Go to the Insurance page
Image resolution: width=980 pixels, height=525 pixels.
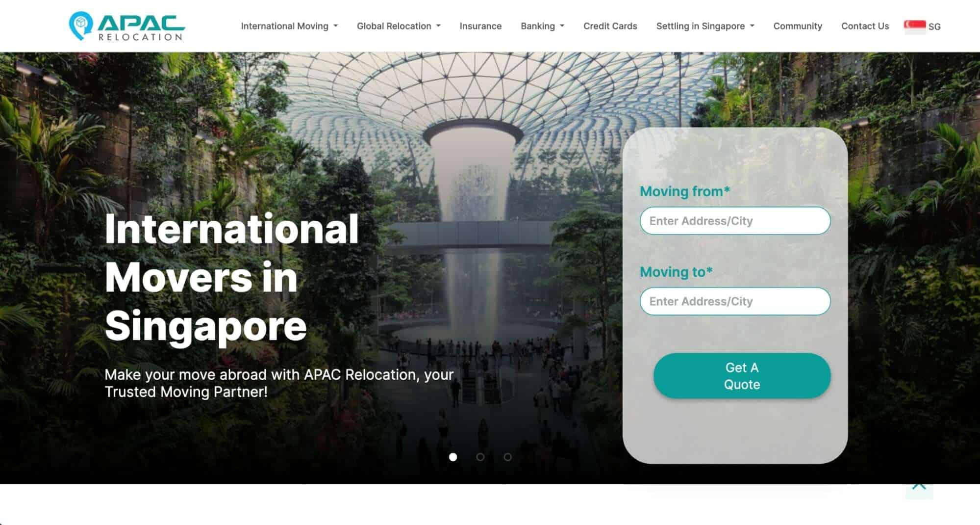[x=480, y=26]
